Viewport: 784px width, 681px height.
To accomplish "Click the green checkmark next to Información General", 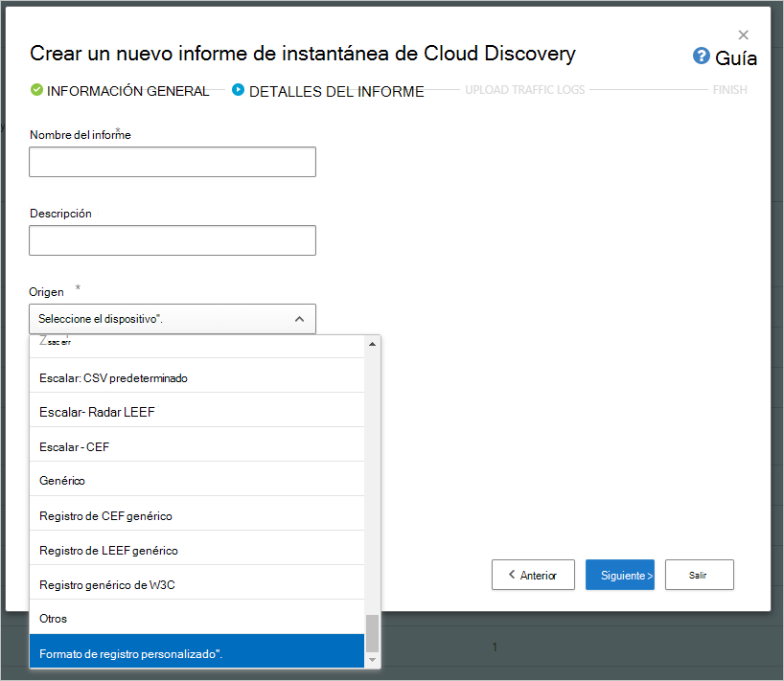I will 36,90.
